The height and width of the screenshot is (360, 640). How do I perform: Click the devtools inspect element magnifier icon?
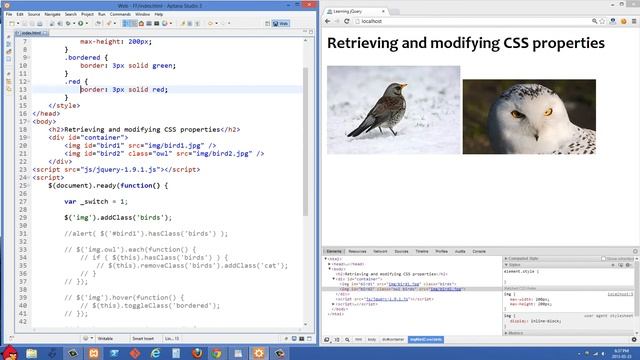(347, 340)
